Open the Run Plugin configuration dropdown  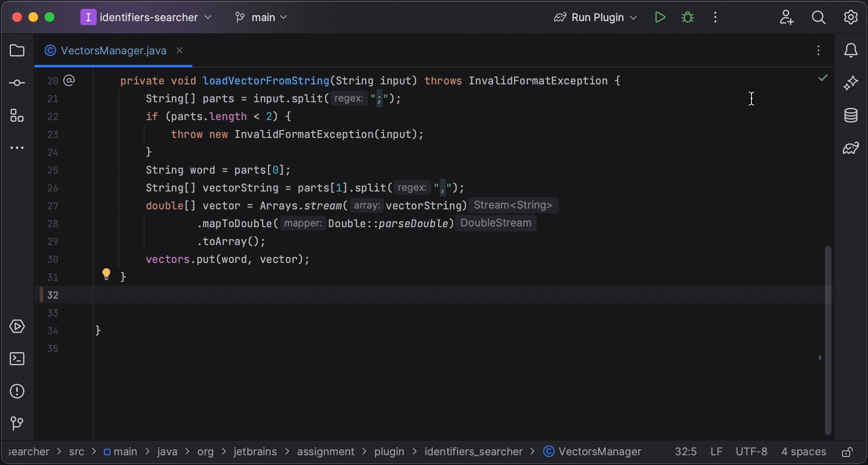tap(594, 17)
